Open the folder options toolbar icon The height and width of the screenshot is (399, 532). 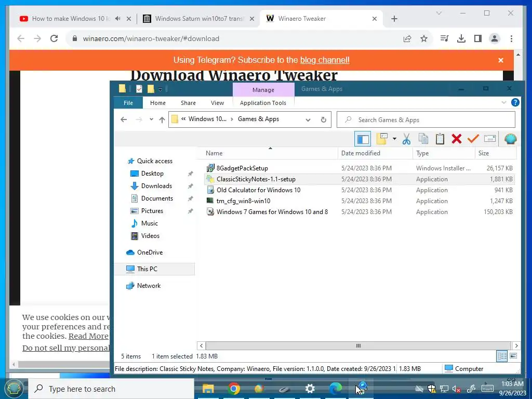382,139
